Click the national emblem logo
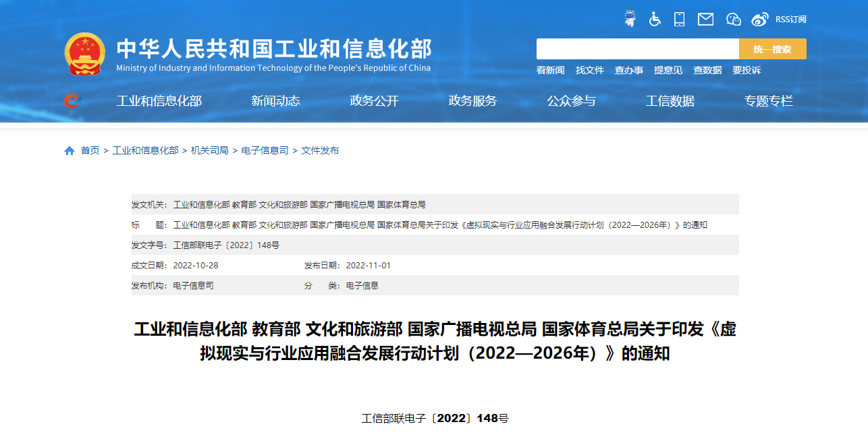Image resolution: width=868 pixels, height=447 pixels. tap(85, 54)
